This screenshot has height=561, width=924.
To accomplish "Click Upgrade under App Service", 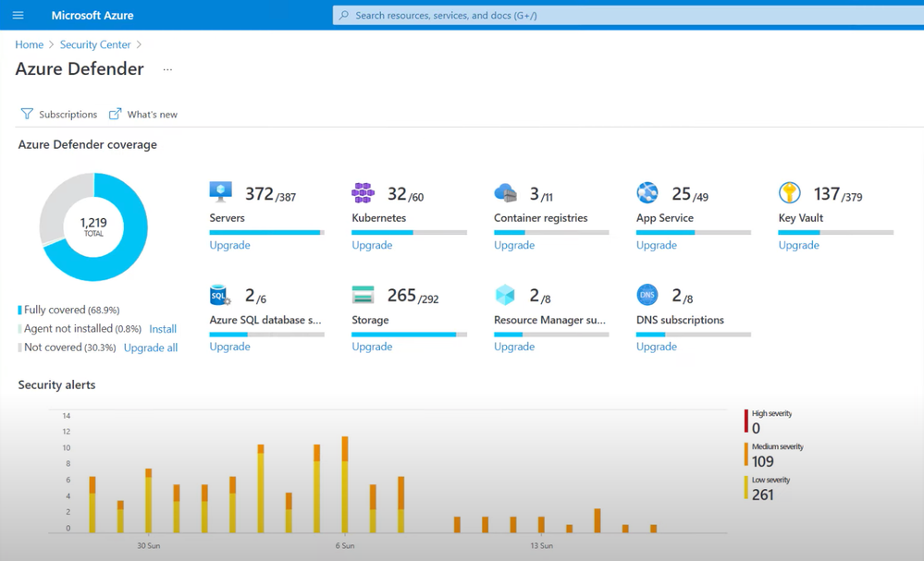I will pos(657,245).
